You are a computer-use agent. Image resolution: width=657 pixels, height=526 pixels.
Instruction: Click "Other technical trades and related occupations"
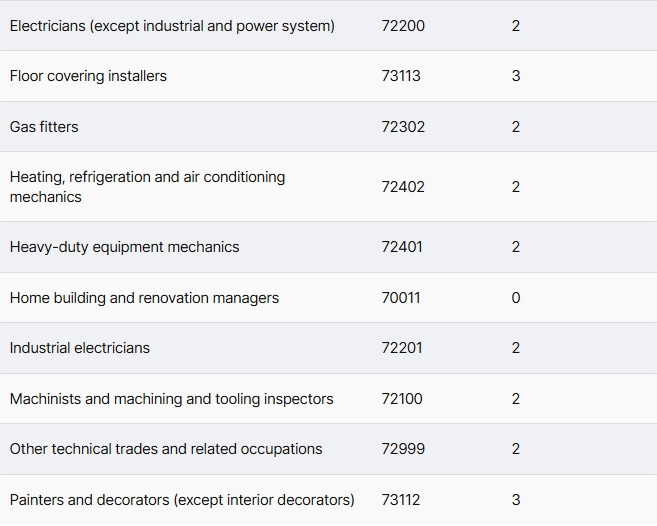point(166,449)
